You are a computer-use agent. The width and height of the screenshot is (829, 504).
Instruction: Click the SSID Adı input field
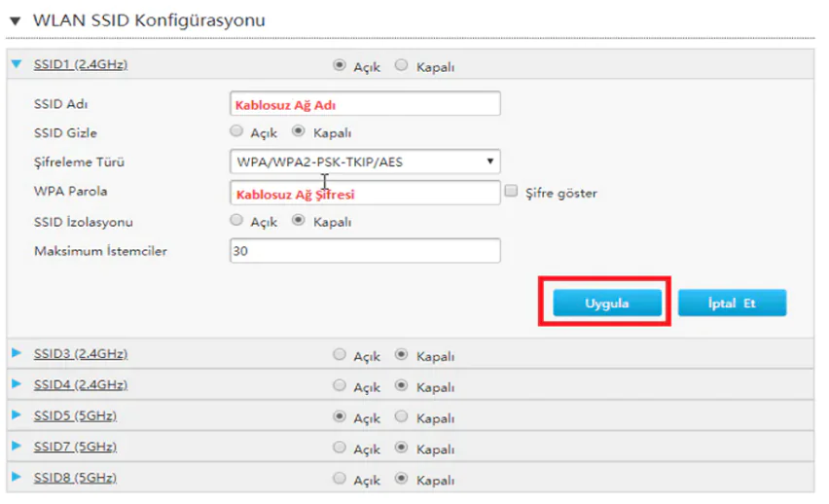pyautogui.click(x=365, y=104)
